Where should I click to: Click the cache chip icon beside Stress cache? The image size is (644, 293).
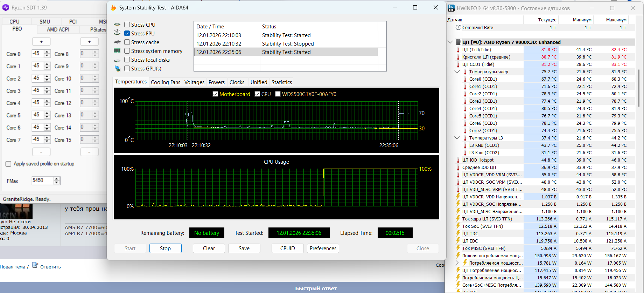pyautogui.click(x=117, y=42)
